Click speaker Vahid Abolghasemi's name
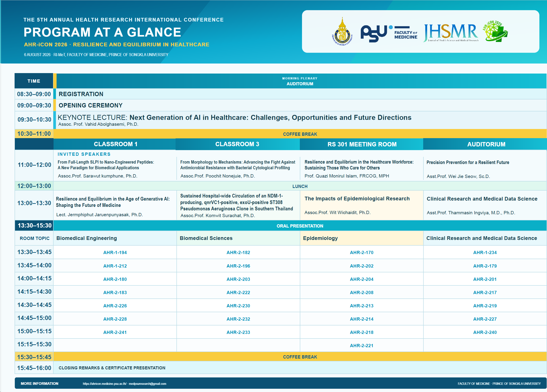 click(x=98, y=124)
